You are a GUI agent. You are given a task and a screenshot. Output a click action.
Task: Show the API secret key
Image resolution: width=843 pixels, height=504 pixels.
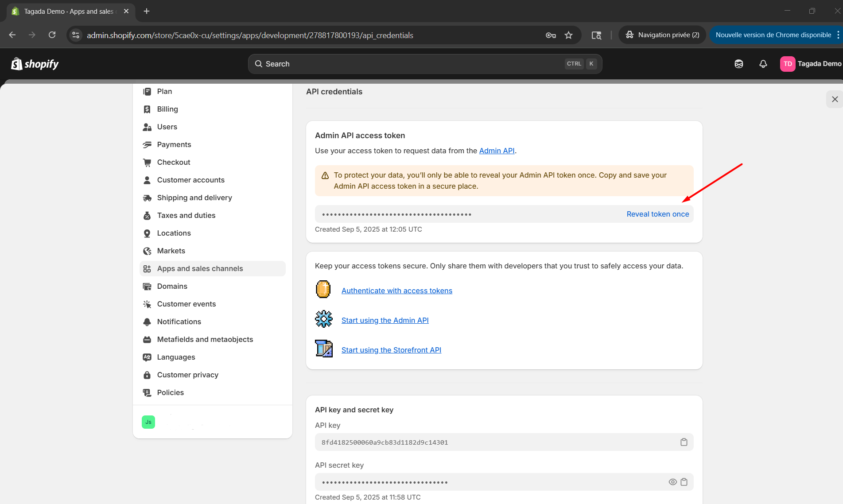pyautogui.click(x=672, y=482)
